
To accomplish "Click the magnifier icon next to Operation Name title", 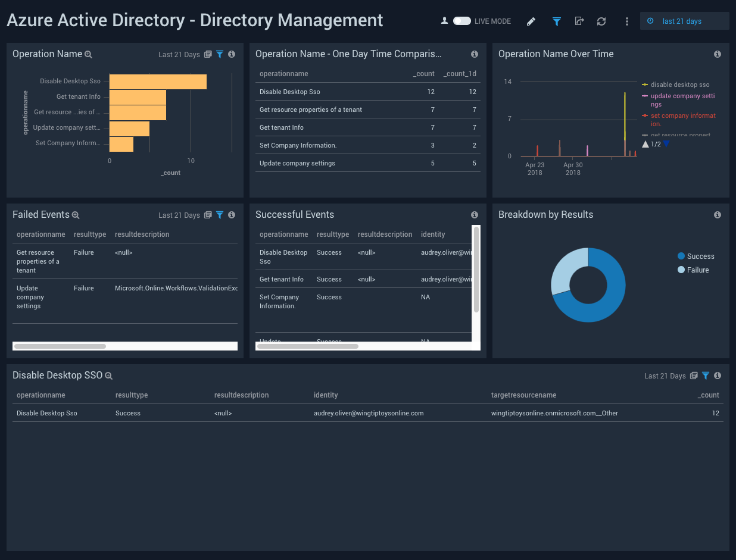I will (x=88, y=54).
